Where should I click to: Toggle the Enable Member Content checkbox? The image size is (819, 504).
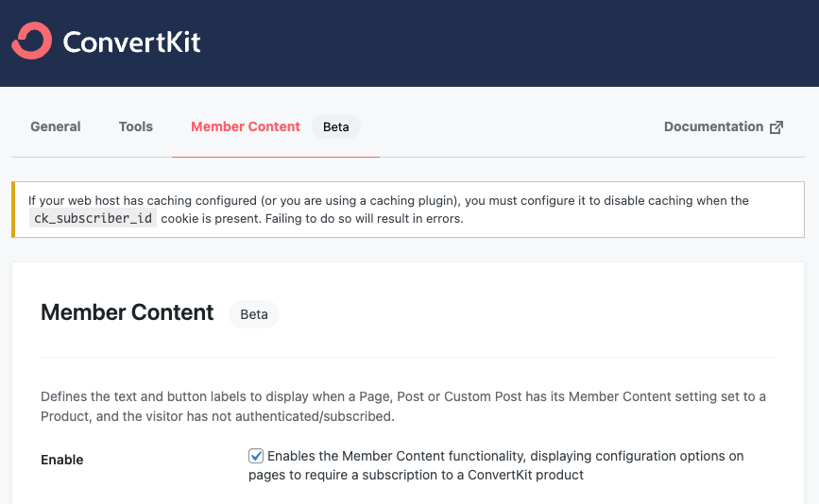pyautogui.click(x=256, y=456)
